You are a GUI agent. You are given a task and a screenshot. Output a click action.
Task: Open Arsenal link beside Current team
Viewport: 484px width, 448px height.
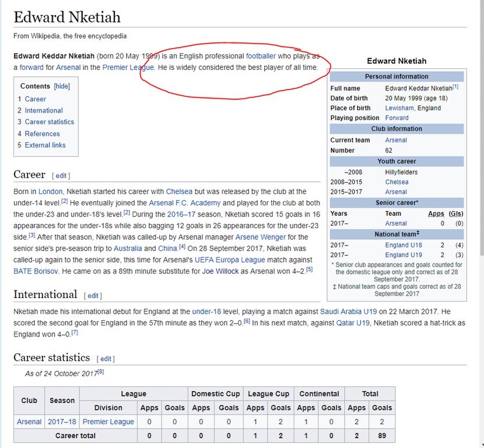(396, 140)
